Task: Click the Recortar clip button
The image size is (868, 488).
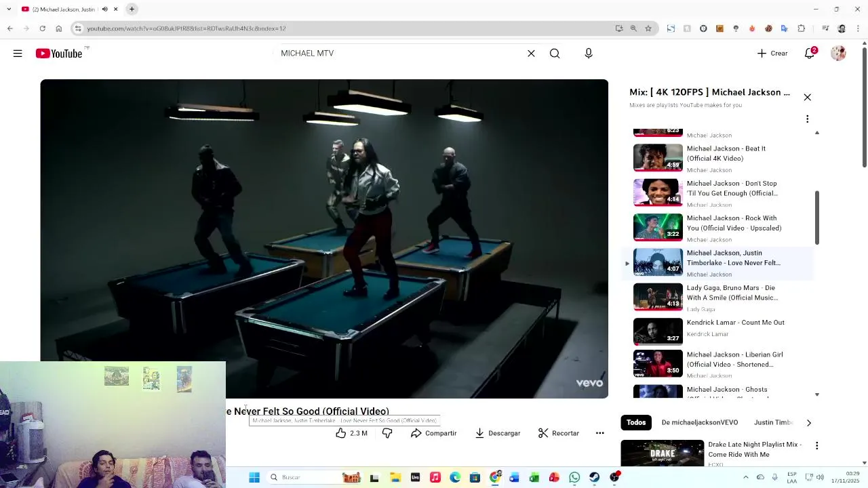Action: 559,433
